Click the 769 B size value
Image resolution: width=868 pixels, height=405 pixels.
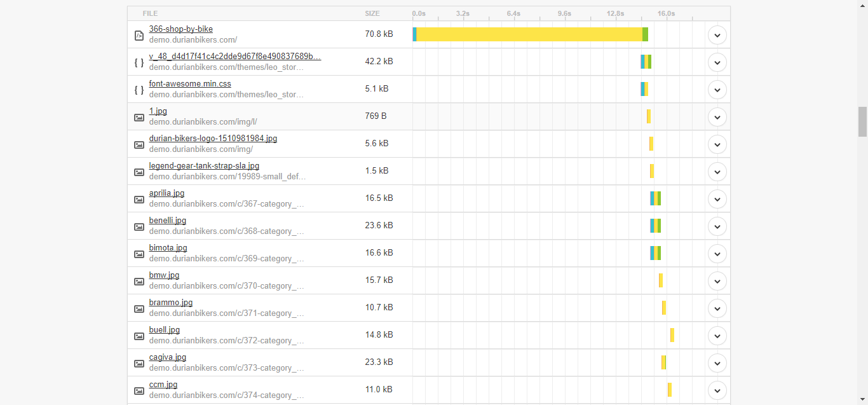coord(376,116)
